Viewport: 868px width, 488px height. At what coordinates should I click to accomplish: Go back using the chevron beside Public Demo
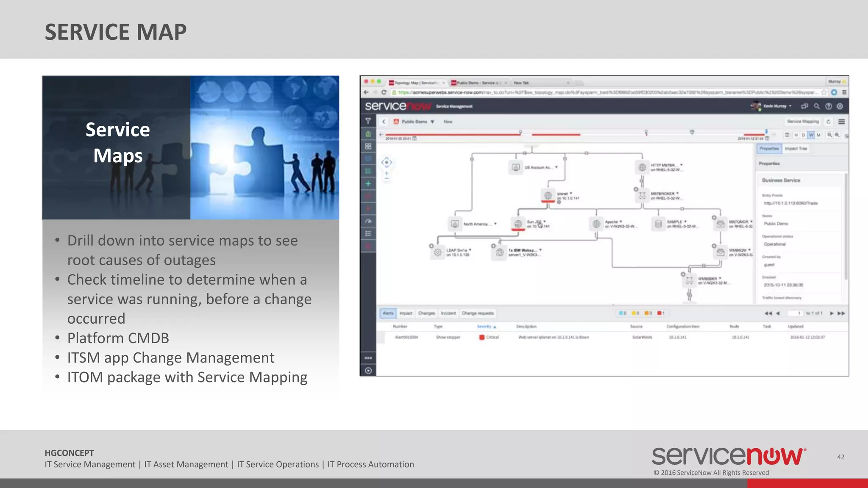tap(384, 122)
